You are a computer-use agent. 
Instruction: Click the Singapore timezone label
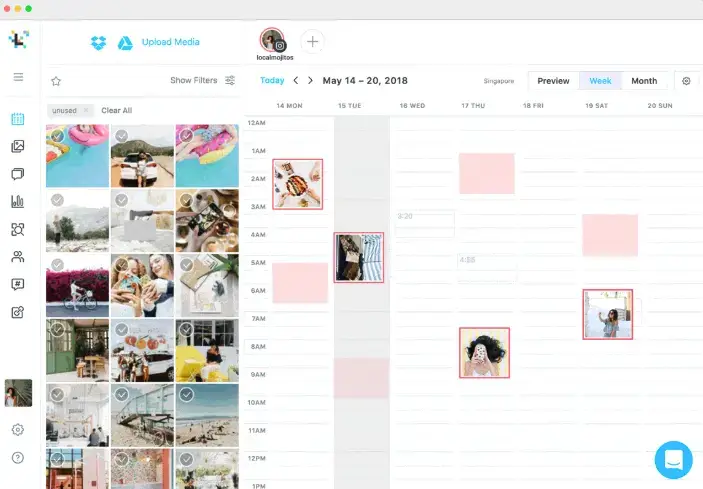click(x=499, y=81)
